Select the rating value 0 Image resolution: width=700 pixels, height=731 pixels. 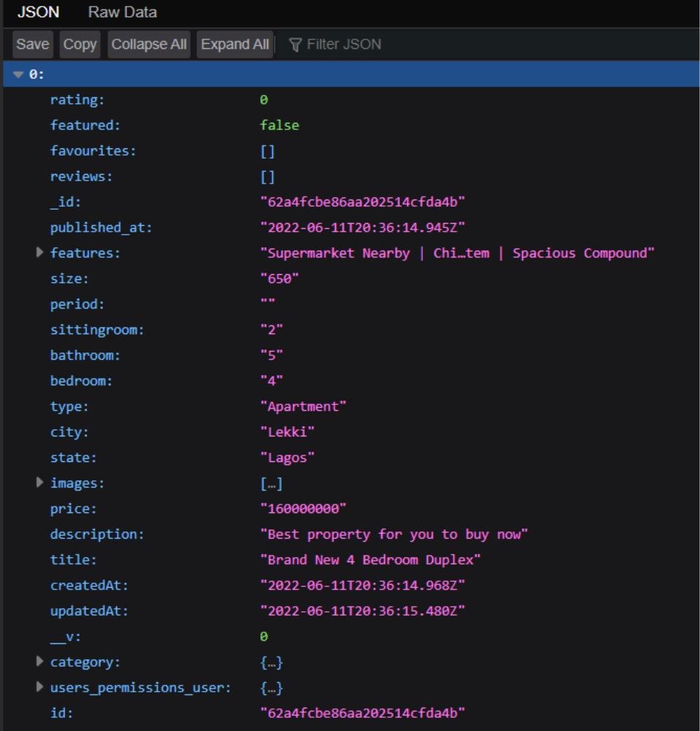pos(264,99)
